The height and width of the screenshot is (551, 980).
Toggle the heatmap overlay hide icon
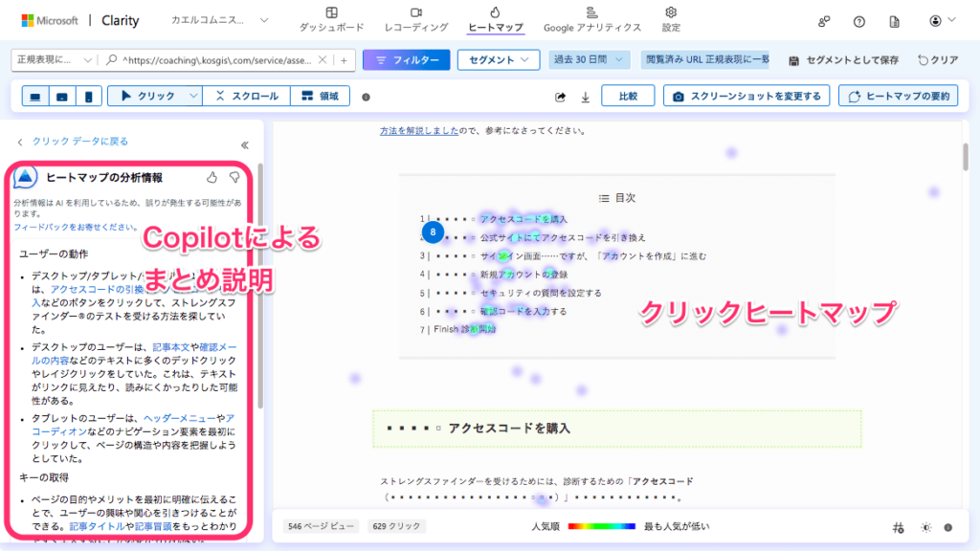tap(898, 528)
